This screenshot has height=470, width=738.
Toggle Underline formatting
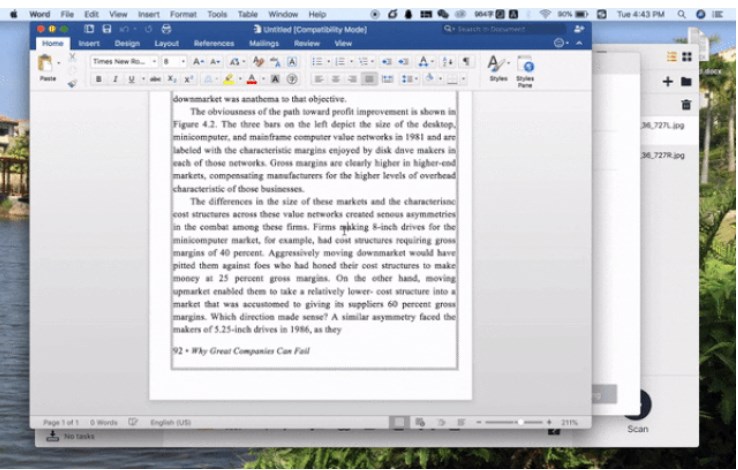point(131,79)
